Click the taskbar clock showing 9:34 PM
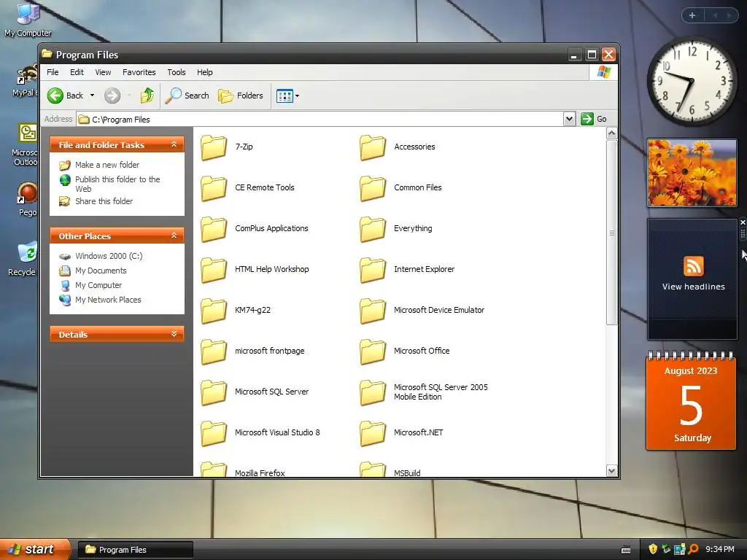Image resolution: width=747 pixels, height=560 pixels. [x=720, y=550]
